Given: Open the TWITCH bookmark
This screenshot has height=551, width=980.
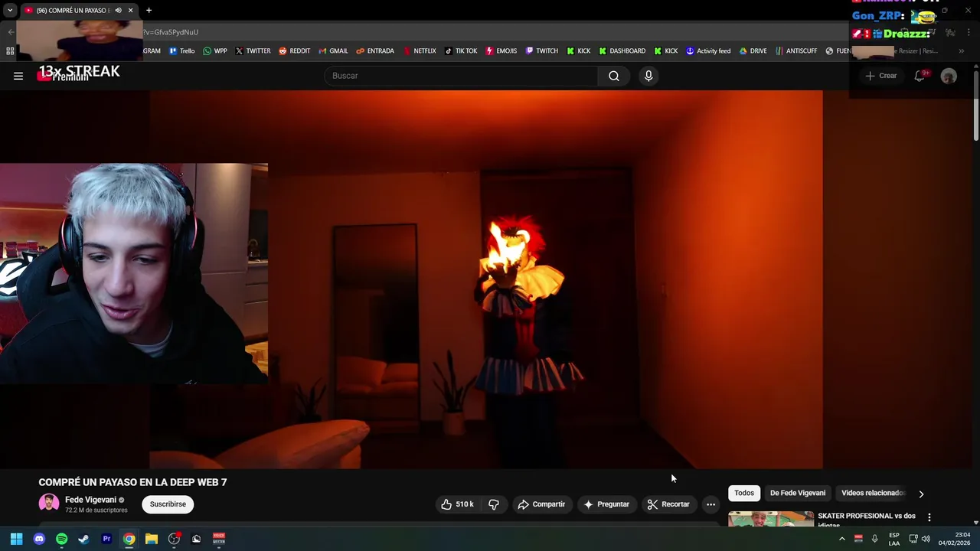Looking at the screenshot, I should point(541,51).
